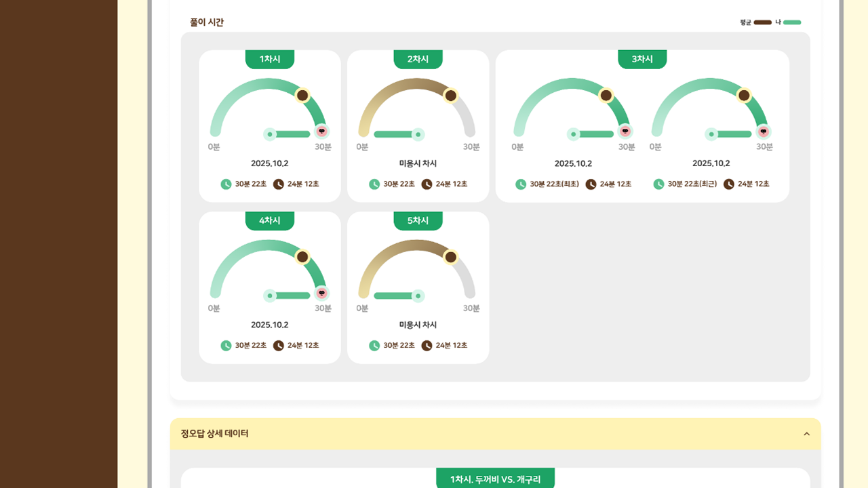
Task: Select the 1차시 green tab label
Action: [x=270, y=60]
